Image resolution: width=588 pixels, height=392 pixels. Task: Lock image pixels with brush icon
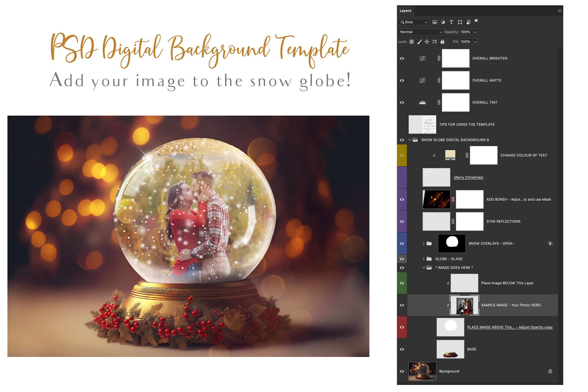(x=419, y=42)
